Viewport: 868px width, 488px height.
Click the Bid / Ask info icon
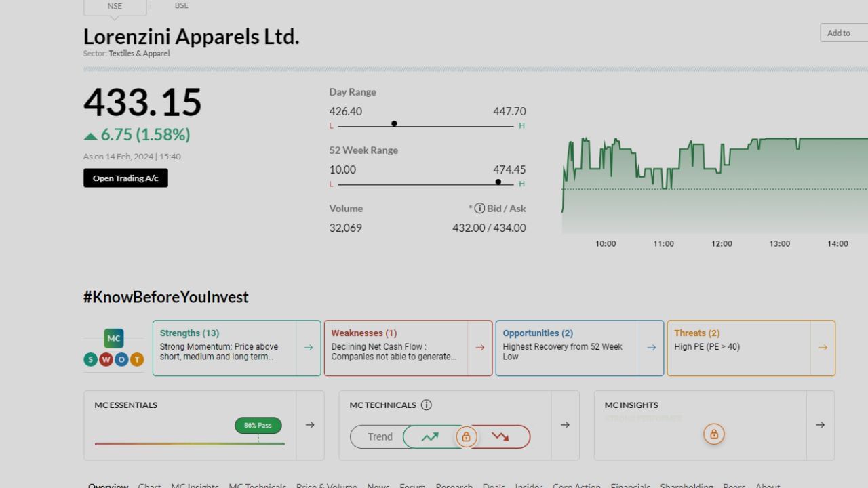479,209
